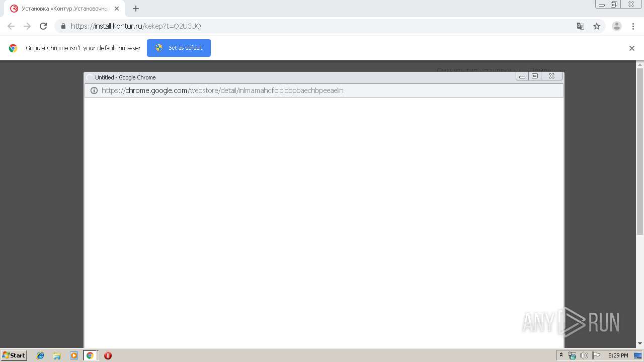Screen dimensions: 644x362
Task: Open the Action Center flag icon
Action: (x=596, y=355)
